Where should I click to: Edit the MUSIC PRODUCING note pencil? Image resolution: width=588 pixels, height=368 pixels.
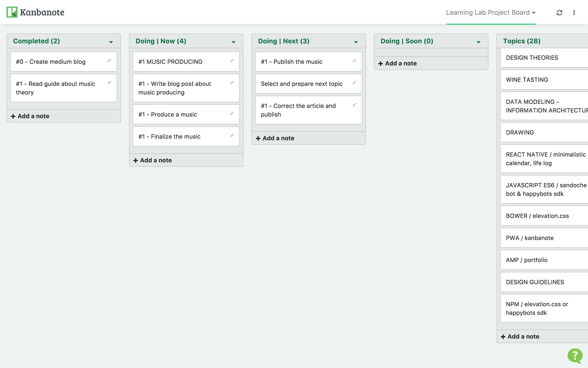(232, 61)
